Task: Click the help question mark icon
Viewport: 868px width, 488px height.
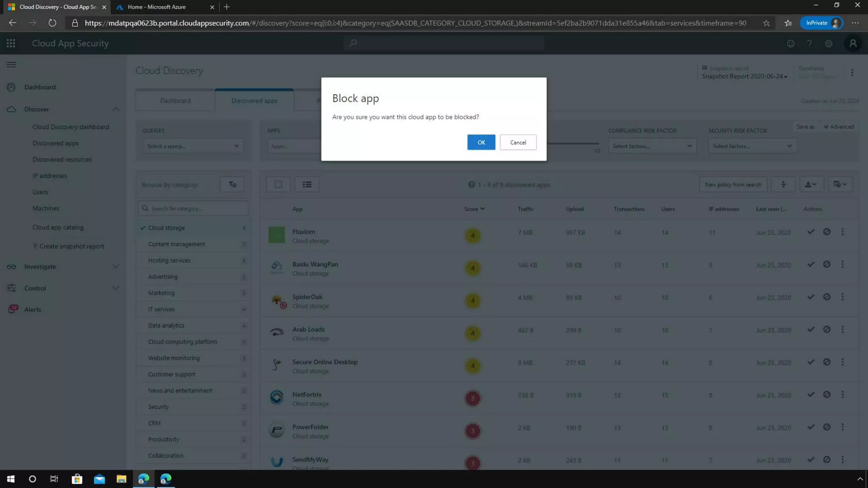Action: tap(809, 43)
